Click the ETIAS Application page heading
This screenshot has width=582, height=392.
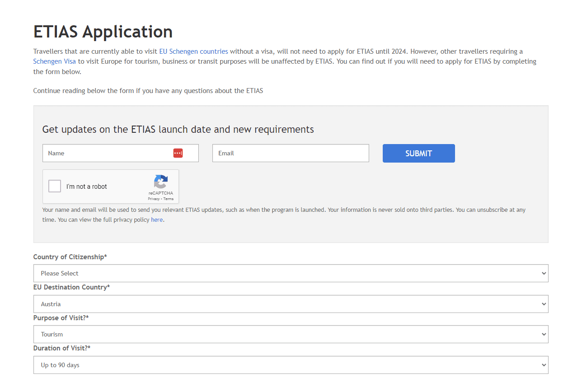[x=103, y=32]
